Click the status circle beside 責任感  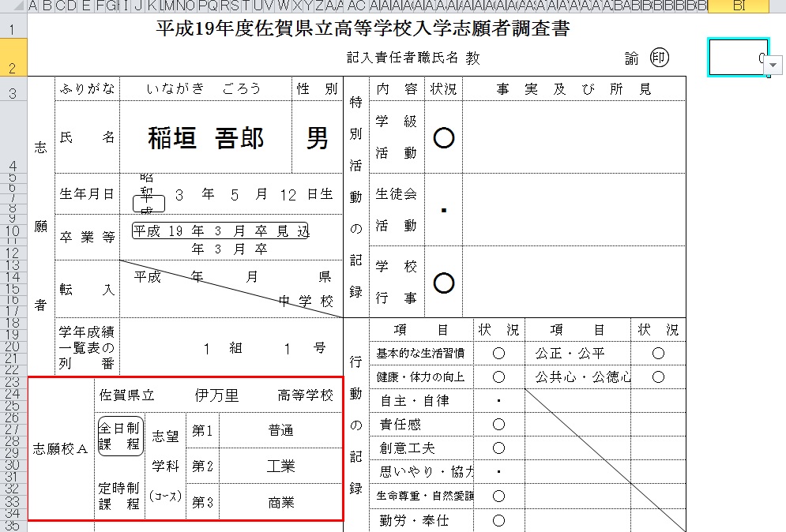click(x=498, y=425)
